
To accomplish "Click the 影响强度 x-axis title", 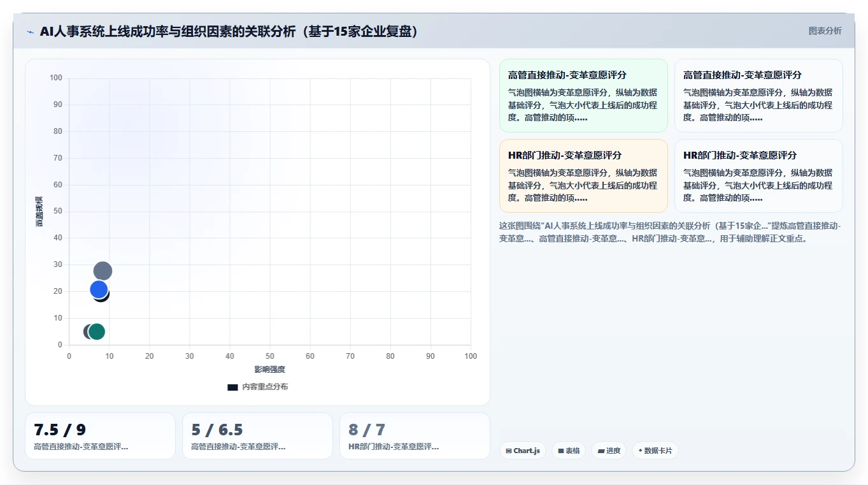I will 270,370.
